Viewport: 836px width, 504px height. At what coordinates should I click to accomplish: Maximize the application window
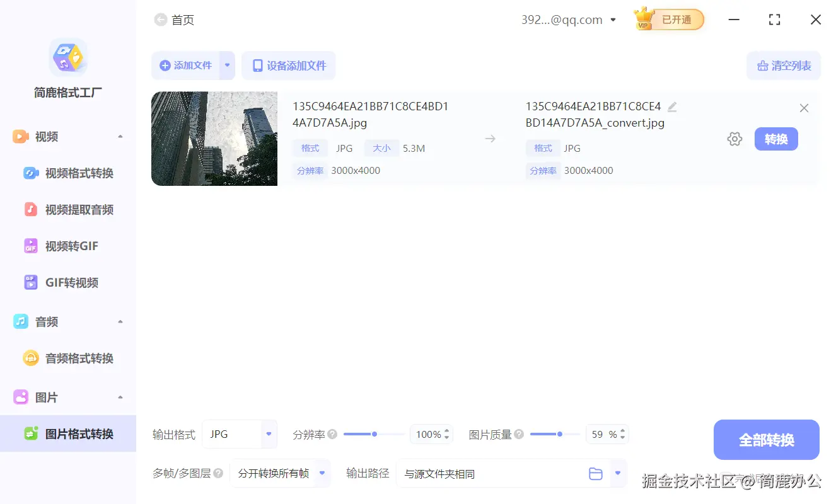point(775,20)
